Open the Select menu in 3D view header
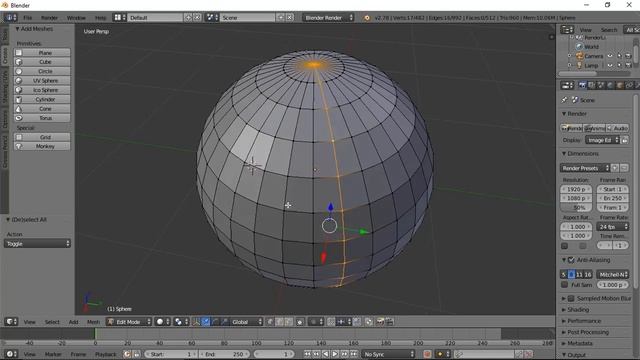The height and width of the screenshot is (360, 640). (x=52, y=322)
